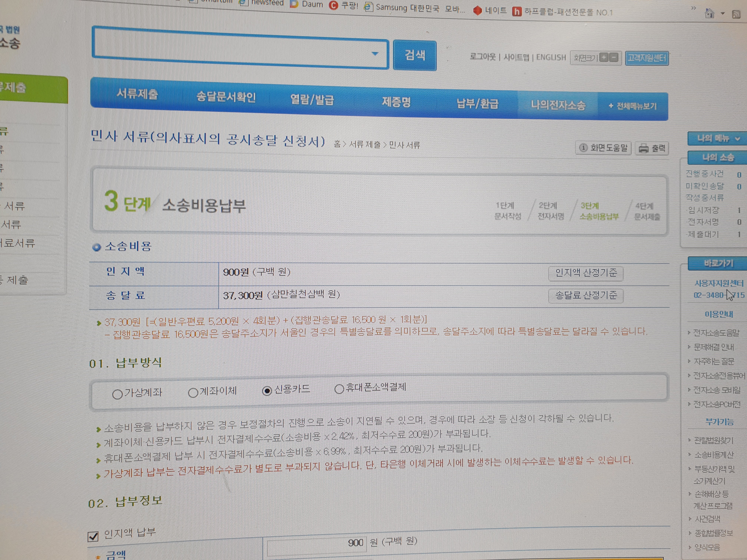747x560 pixels.
Task: Uncheck the 인지액 납부 checkbox
Action: 93,536
